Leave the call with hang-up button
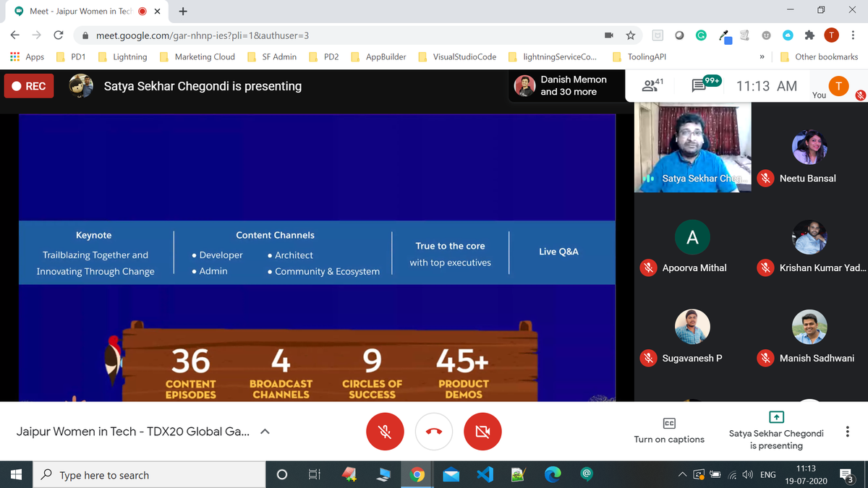This screenshot has width=868, height=488. [434, 432]
